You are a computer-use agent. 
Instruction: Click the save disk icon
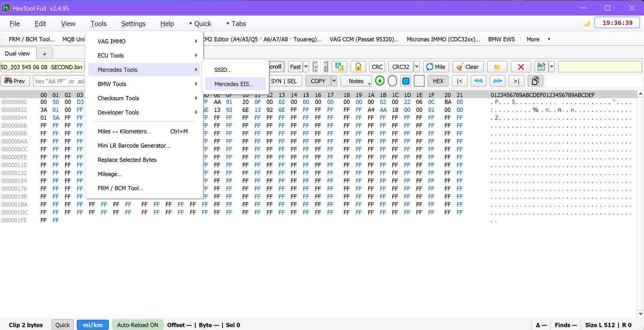point(541,67)
